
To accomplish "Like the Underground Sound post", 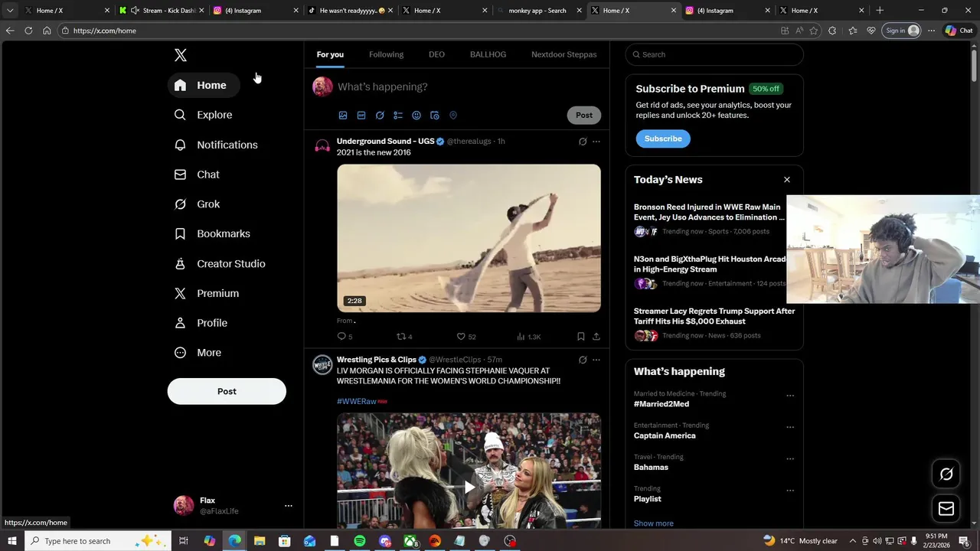I will tap(466, 337).
